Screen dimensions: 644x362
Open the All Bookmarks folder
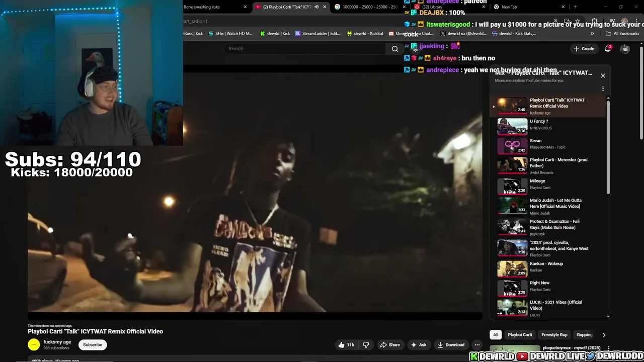tap(622, 34)
